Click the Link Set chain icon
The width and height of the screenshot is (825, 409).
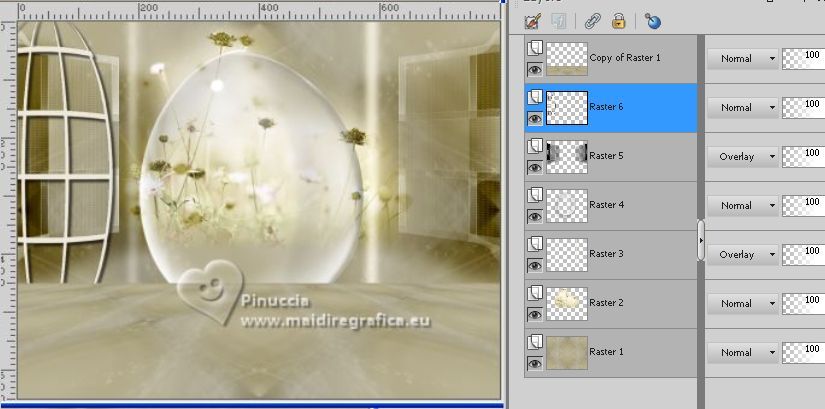click(x=593, y=22)
